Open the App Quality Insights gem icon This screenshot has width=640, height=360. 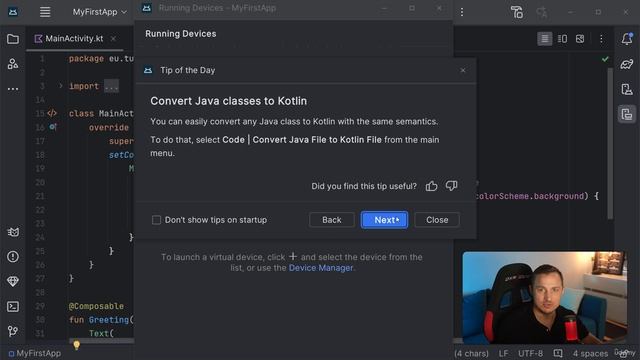(x=13, y=281)
